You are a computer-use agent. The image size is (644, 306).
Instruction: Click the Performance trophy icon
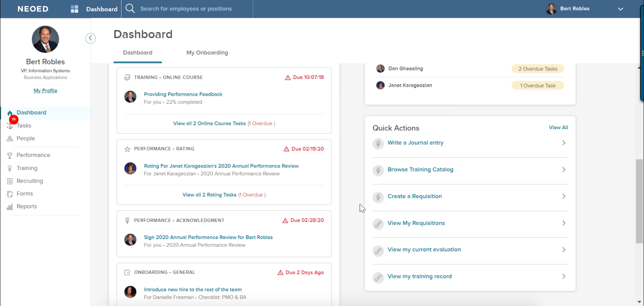[x=10, y=155]
